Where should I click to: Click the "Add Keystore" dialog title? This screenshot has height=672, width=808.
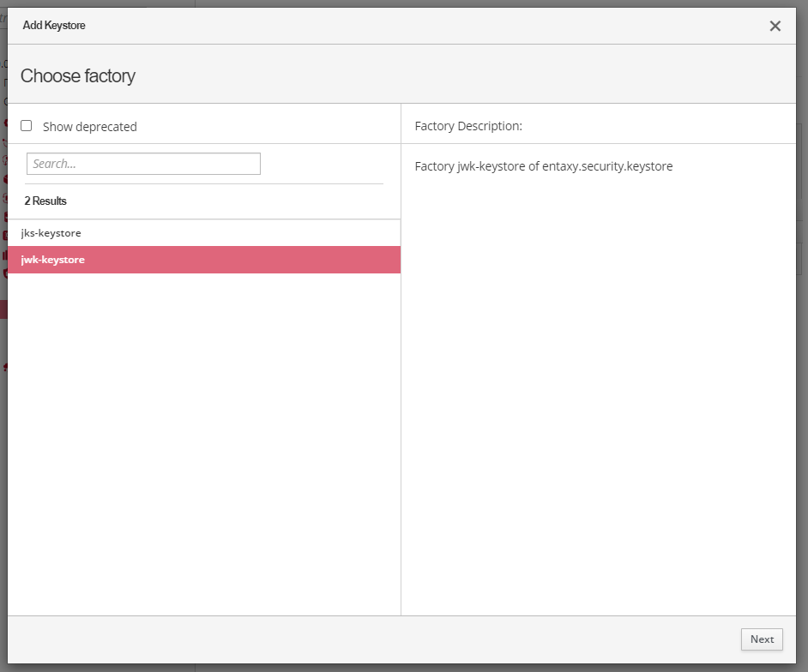pyautogui.click(x=54, y=26)
